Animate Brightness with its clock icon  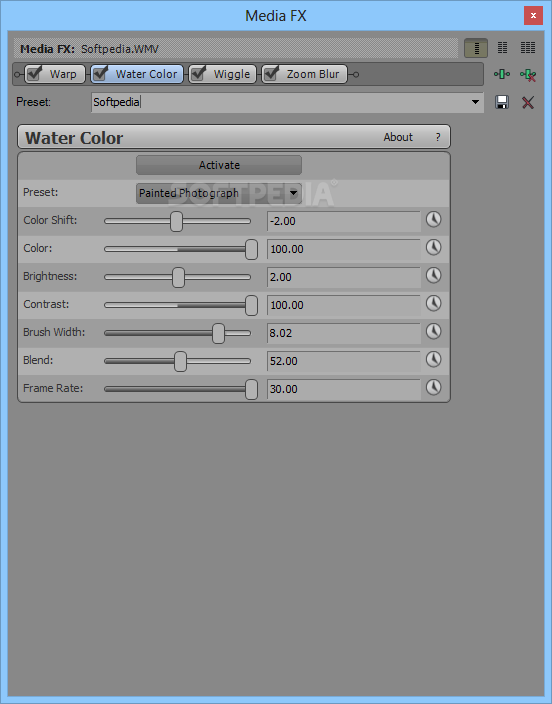433,275
